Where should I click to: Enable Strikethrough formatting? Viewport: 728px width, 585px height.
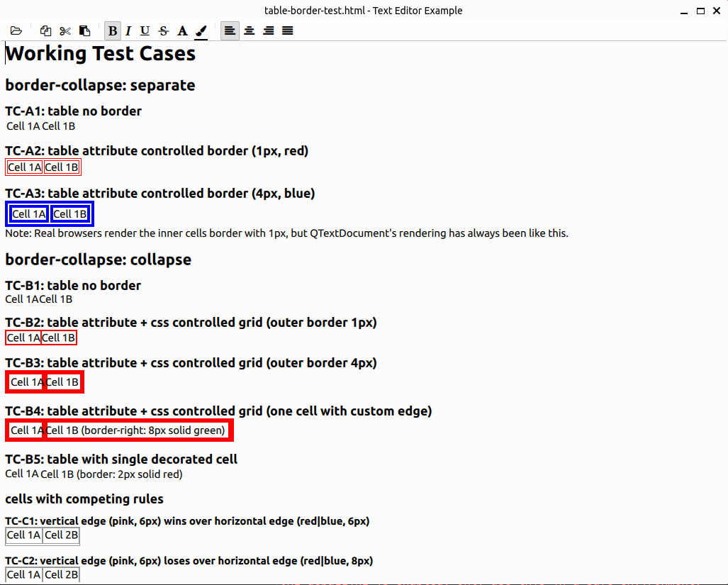pos(164,30)
